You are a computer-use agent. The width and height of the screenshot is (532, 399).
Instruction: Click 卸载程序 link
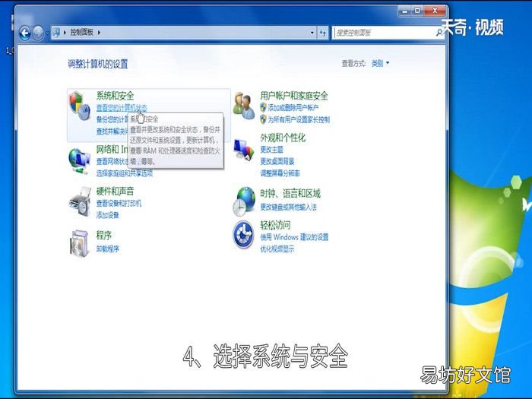click(x=108, y=249)
